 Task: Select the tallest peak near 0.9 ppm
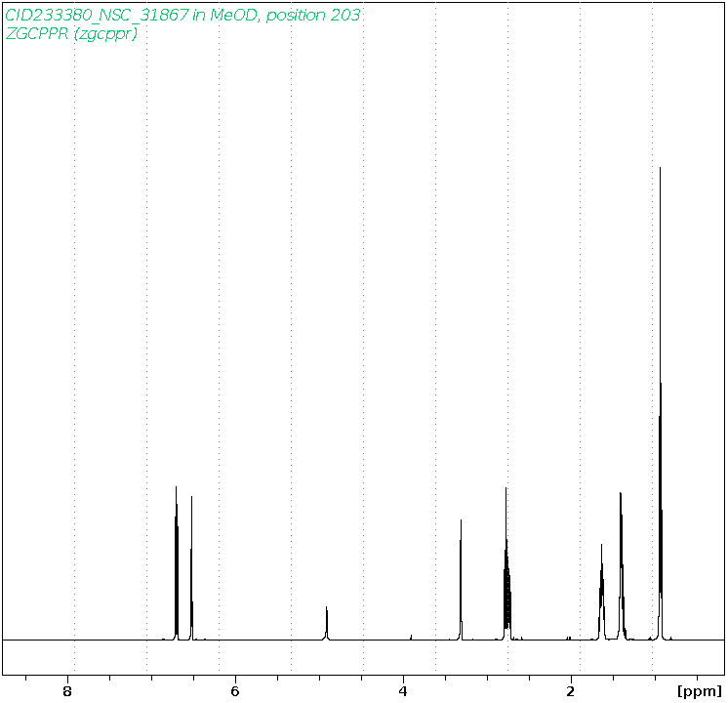pos(661,403)
